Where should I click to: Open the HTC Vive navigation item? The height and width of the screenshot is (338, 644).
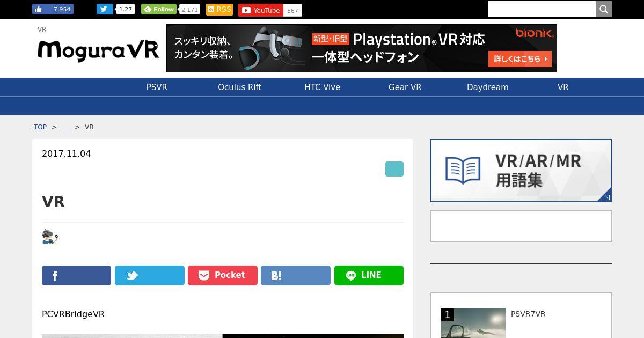(x=323, y=87)
